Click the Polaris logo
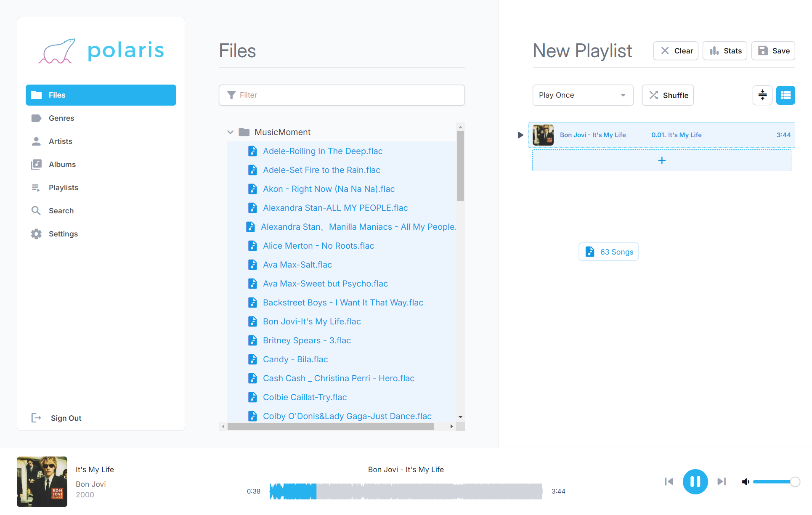This screenshot has width=812, height=515. 101,51
